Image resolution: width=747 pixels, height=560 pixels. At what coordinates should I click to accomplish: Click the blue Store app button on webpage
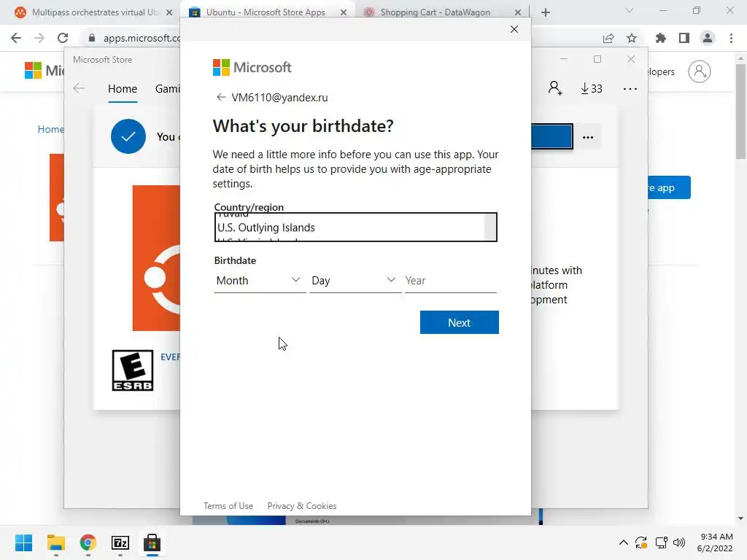pyautogui.click(x=670, y=187)
